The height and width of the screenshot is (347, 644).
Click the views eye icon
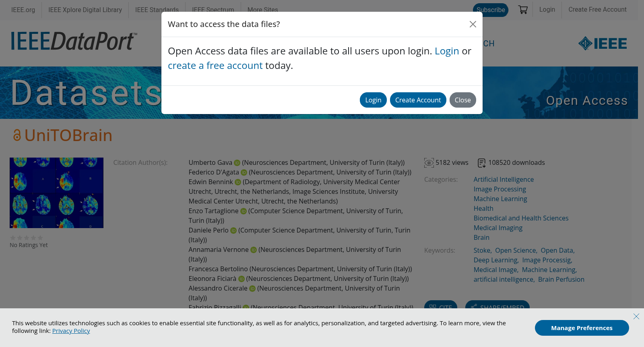point(429,163)
